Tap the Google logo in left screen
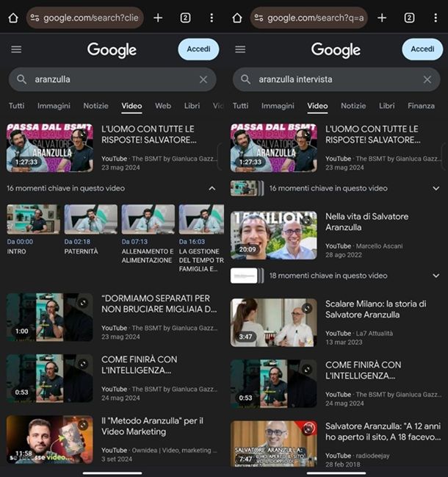The height and width of the screenshot is (477, 448). [x=112, y=50]
